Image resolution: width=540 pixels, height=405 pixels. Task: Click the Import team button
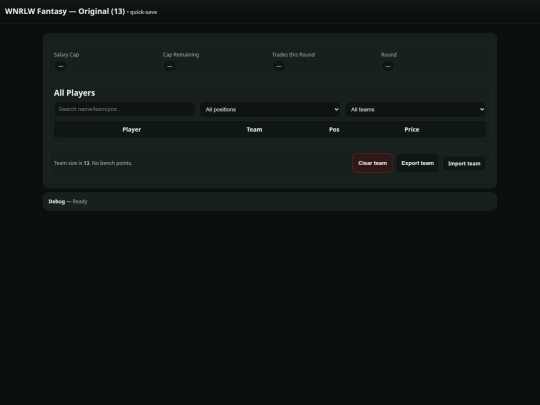tap(464, 164)
